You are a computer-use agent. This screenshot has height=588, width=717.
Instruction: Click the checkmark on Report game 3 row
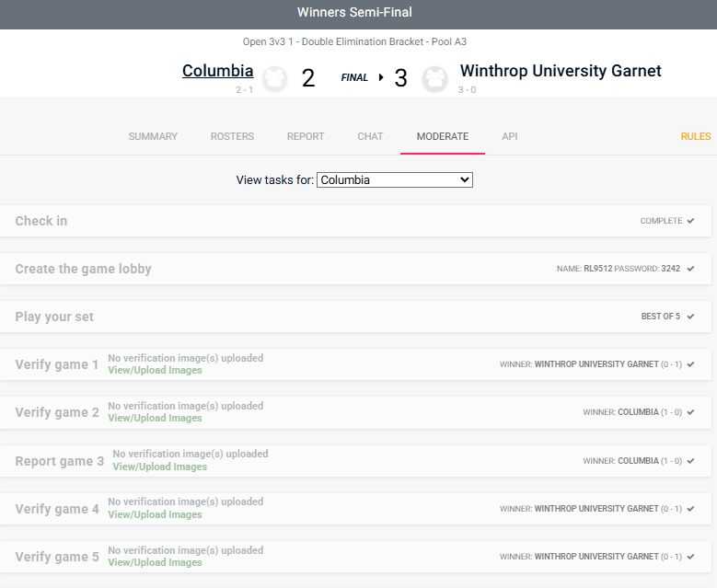(x=690, y=461)
